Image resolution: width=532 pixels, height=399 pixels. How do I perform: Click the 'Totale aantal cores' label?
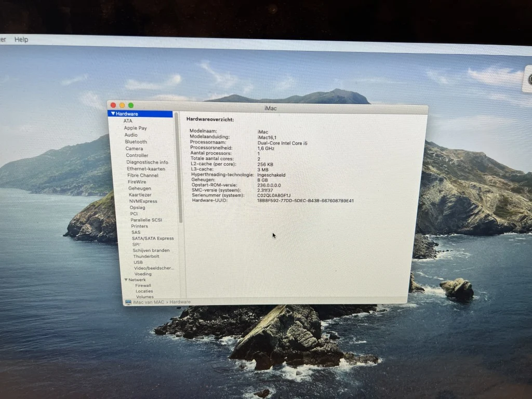[212, 158]
